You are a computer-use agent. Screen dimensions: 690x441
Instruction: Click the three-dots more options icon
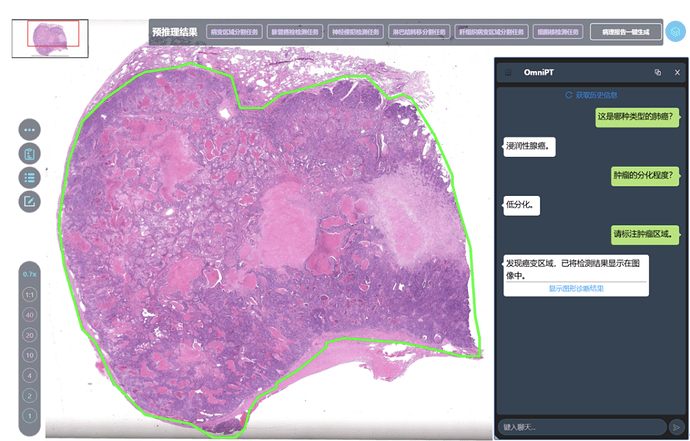[29, 130]
